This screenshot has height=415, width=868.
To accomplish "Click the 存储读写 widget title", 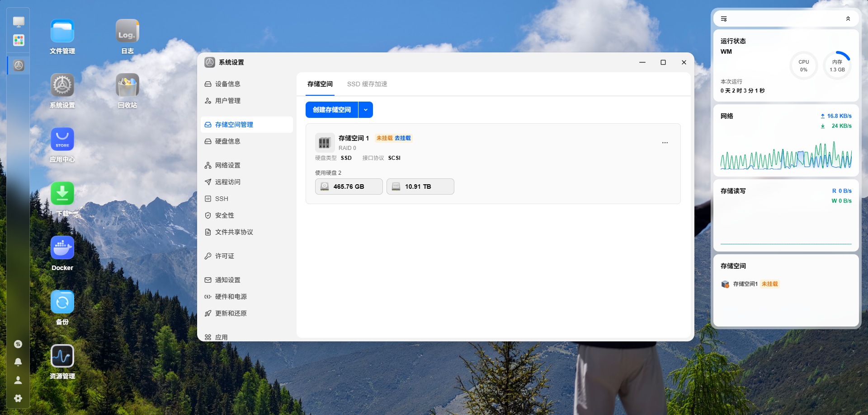I will click(733, 191).
